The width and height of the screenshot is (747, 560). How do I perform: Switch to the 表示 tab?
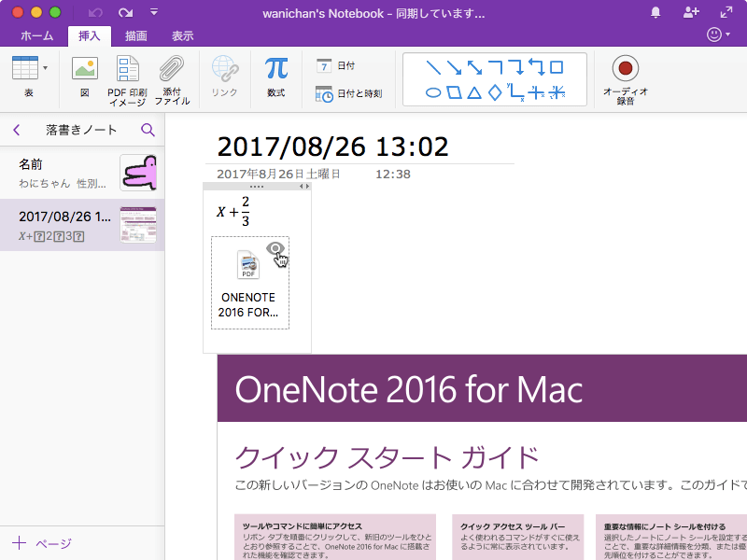click(182, 36)
